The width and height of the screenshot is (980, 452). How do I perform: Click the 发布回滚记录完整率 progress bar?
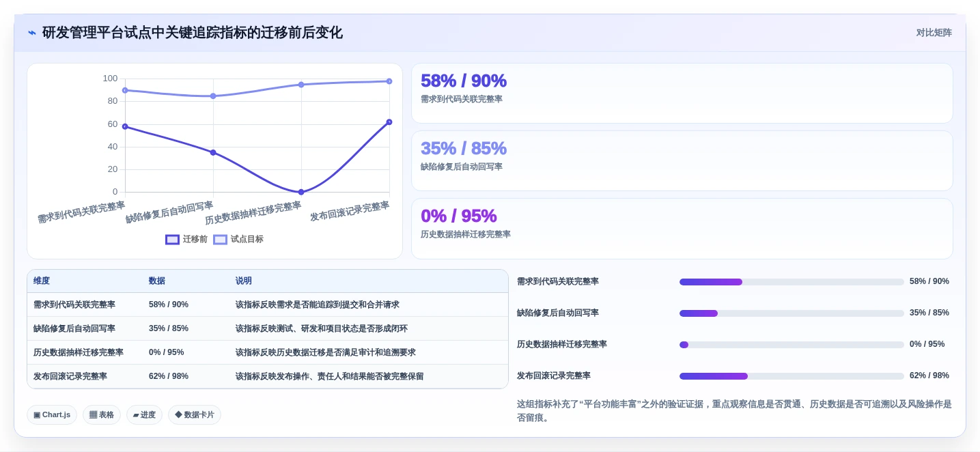pyautogui.click(x=792, y=376)
